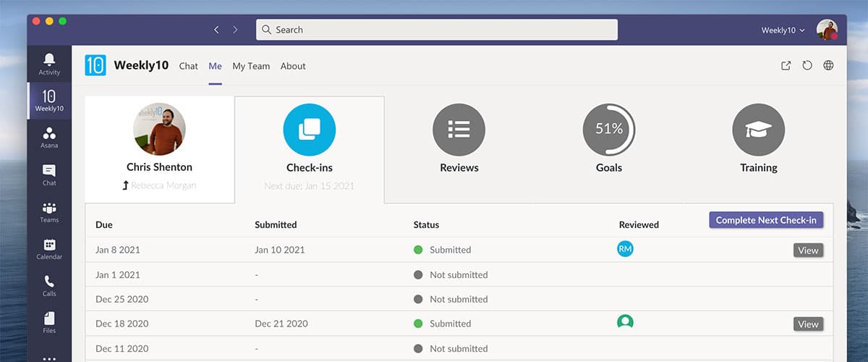The image size is (868, 362).
Task: Go back with the left arrow
Action: [216, 30]
